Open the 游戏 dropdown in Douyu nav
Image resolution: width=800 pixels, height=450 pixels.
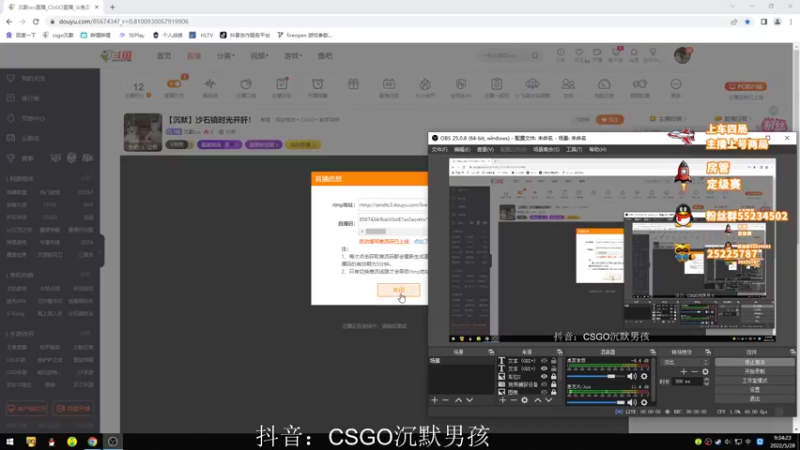coord(292,56)
